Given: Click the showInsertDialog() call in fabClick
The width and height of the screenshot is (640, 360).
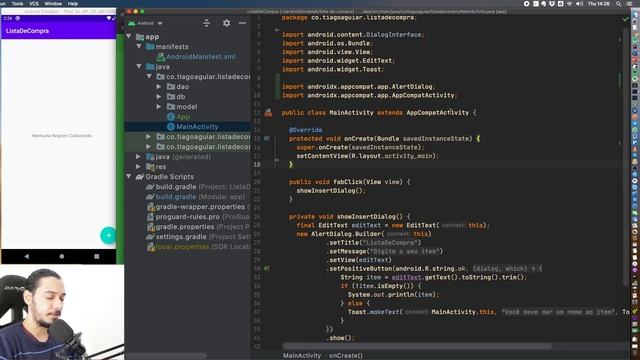Looking at the screenshot, I should pos(331,191).
